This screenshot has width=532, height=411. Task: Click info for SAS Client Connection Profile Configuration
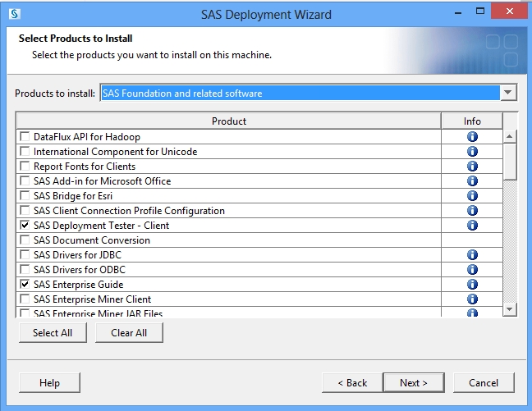click(x=472, y=210)
